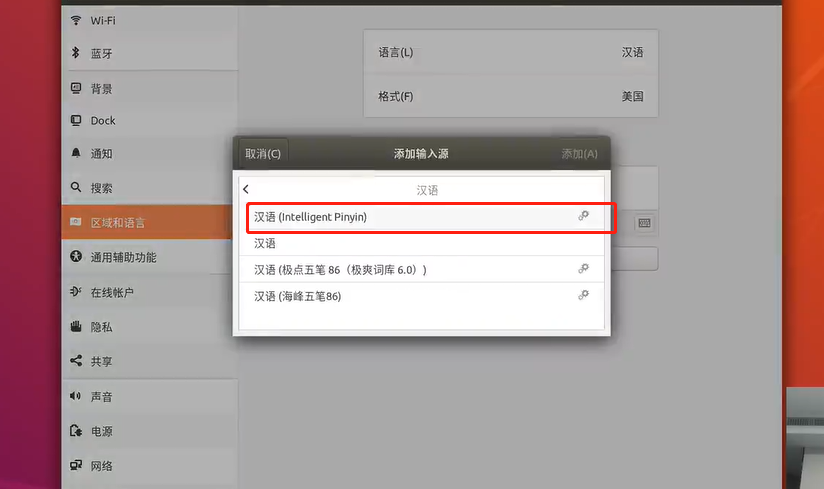The width and height of the screenshot is (824, 489).
Task: Open 搜索 search settings
Action: pos(150,188)
